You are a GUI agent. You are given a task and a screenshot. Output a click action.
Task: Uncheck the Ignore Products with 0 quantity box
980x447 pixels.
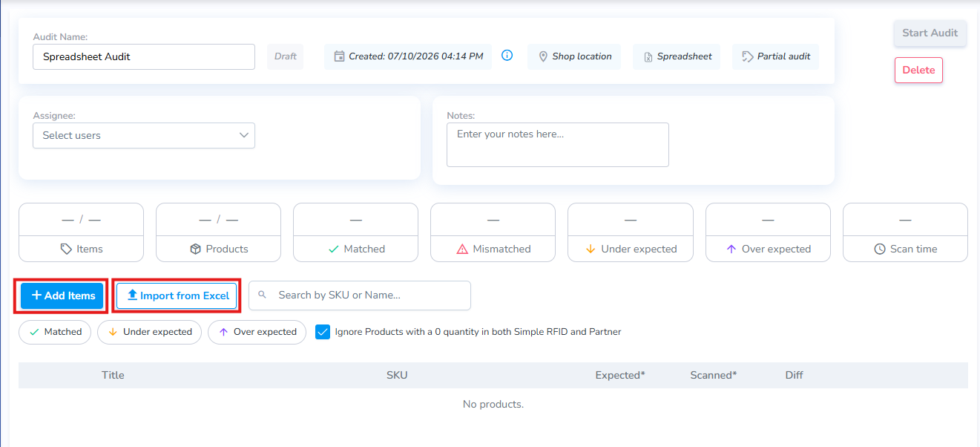[323, 332]
